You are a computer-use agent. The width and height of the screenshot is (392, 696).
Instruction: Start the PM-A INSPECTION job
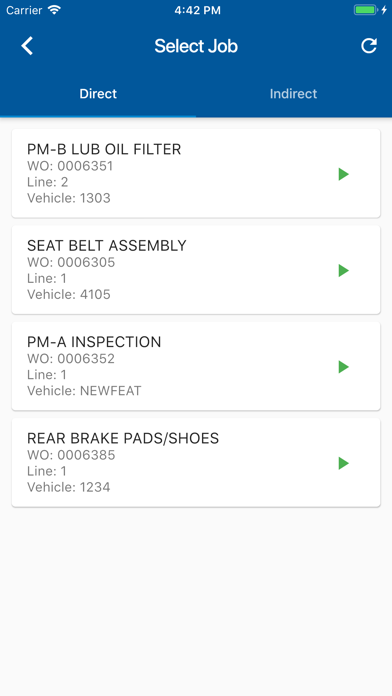point(344,367)
